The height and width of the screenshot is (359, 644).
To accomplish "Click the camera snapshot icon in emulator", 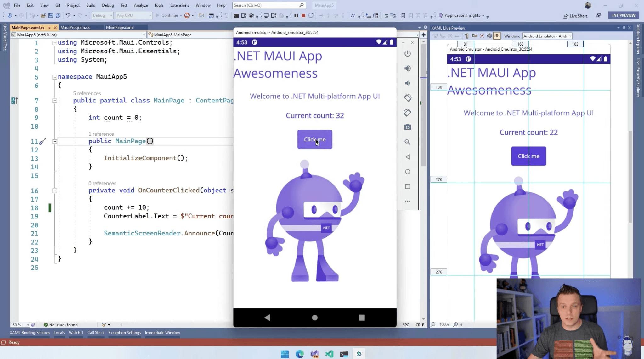I will (x=407, y=127).
